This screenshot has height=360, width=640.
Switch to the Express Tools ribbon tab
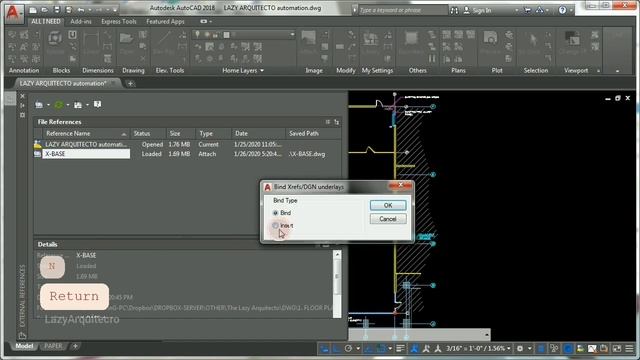point(119,21)
